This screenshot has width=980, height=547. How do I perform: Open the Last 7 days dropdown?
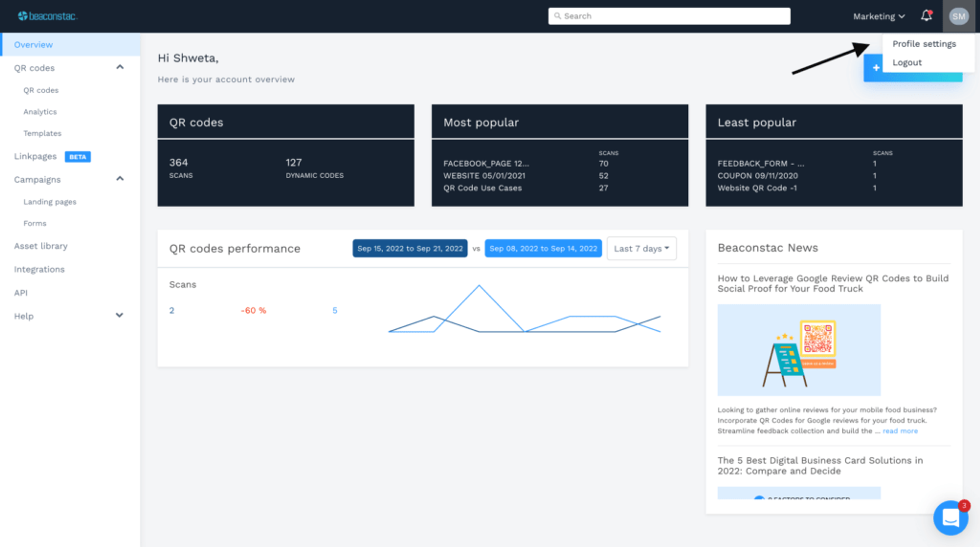[x=641, y=248]
